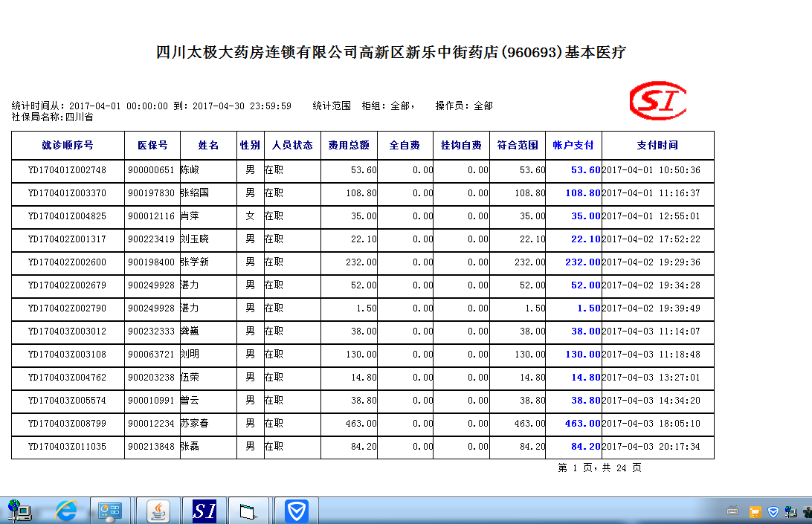The image size is (812, 524).
Task: Click the name 刘明
Action: pos(190,355)
